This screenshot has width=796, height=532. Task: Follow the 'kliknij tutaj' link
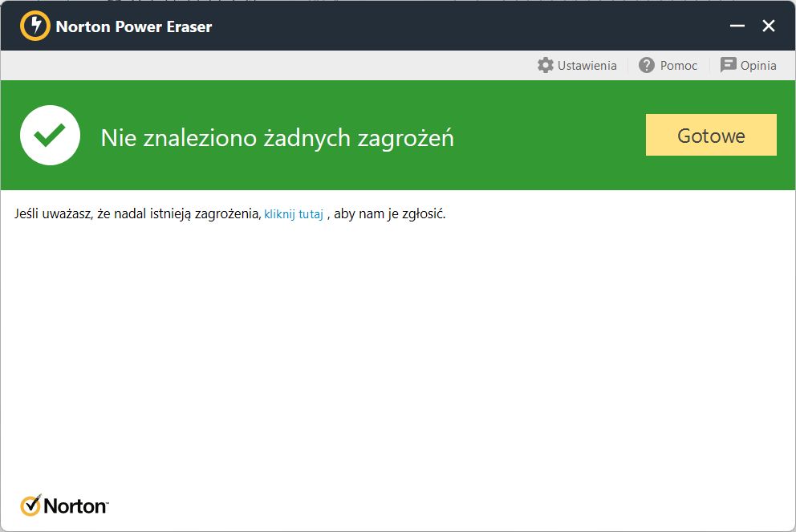point(294,214)
